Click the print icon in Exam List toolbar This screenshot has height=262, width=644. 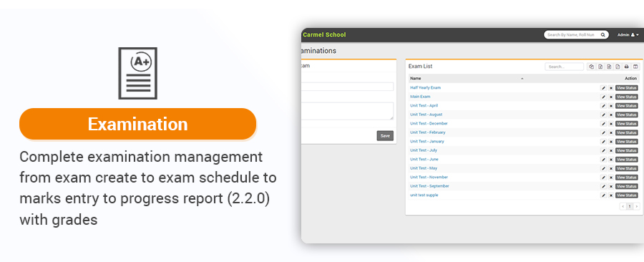point(626,67)
